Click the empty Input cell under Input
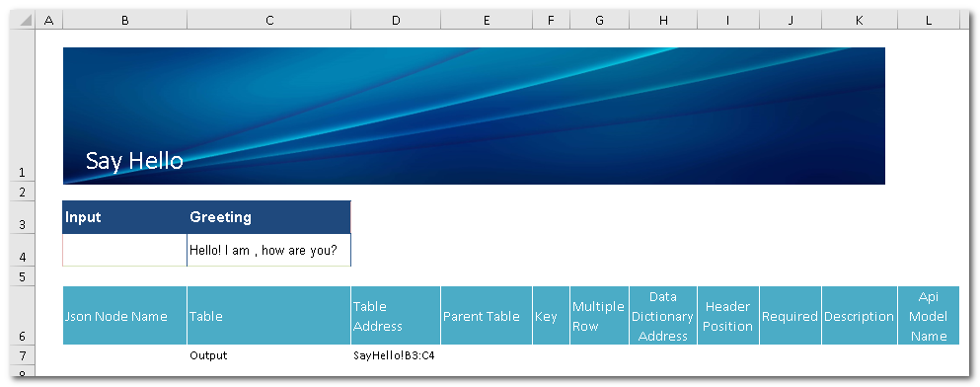 [125, 250]
